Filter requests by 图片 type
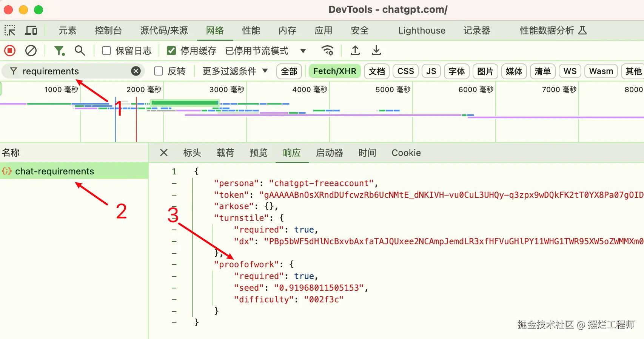 (x=485, y=71)
